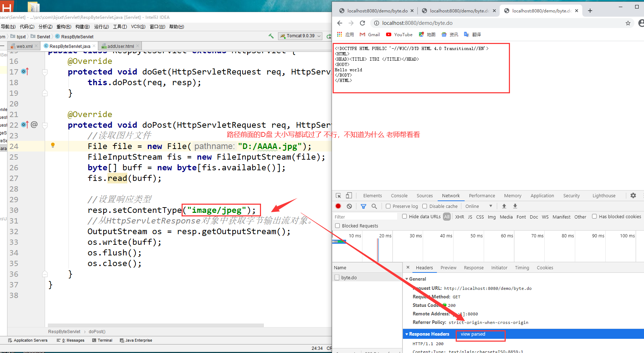Toggle the DevTools device toolbar icon

point(349,195)
